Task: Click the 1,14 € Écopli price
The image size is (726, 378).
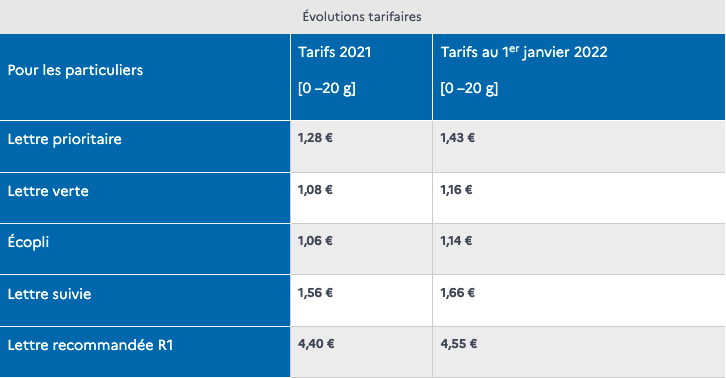Action: [456, 240]
